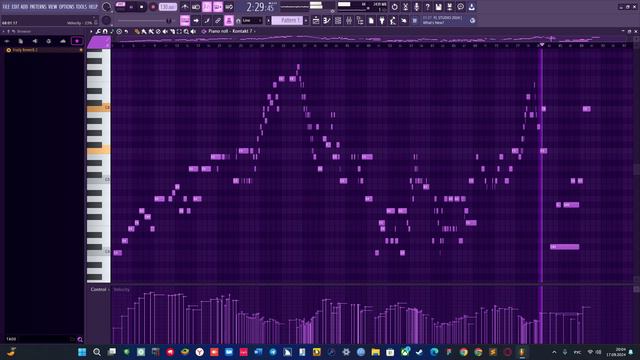Click the audio editor scissors icon
Image resolution: width=640 pixels, height=360 pixels.
pyautogui.click(x=405, y=7)
